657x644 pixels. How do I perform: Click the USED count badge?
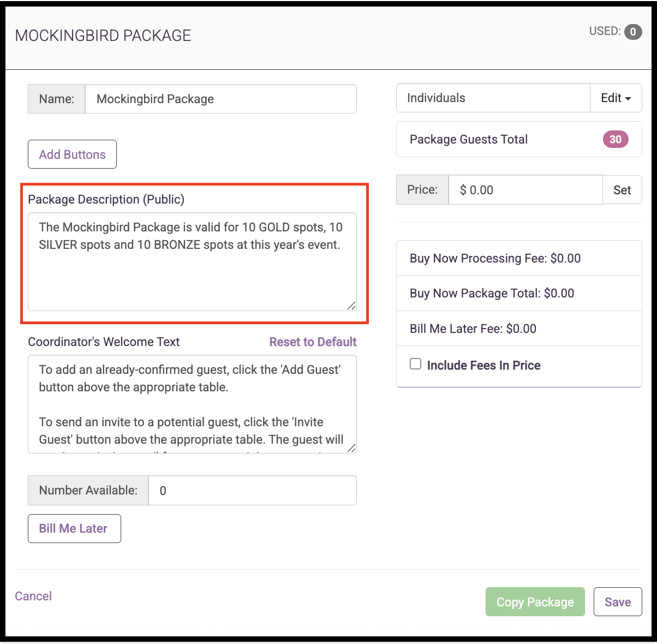point(633,32)
